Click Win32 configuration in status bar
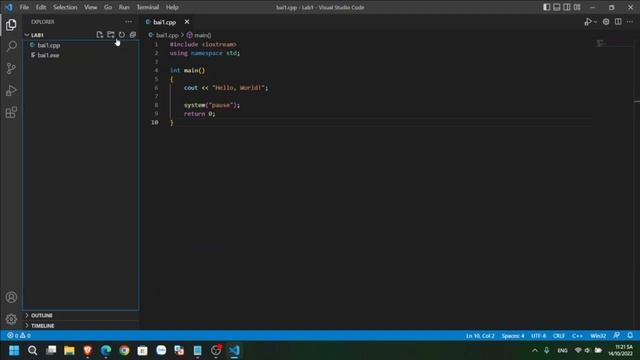 tap(598, 336)
